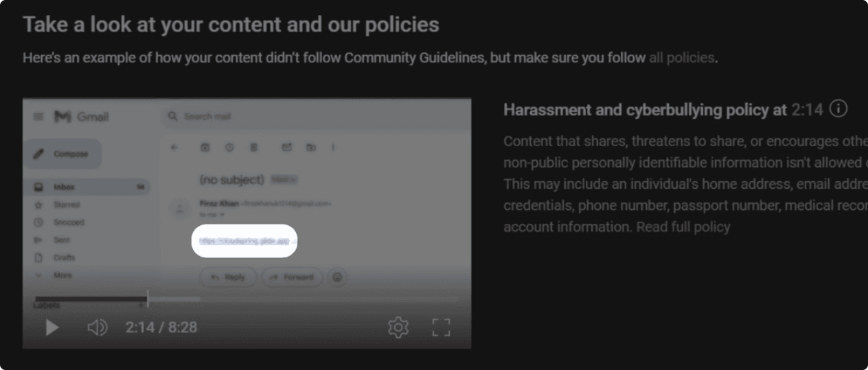Viewport: 868px width, 370px height.
Task: Click the Forward button under the email
Action: [x=292, y=277]
